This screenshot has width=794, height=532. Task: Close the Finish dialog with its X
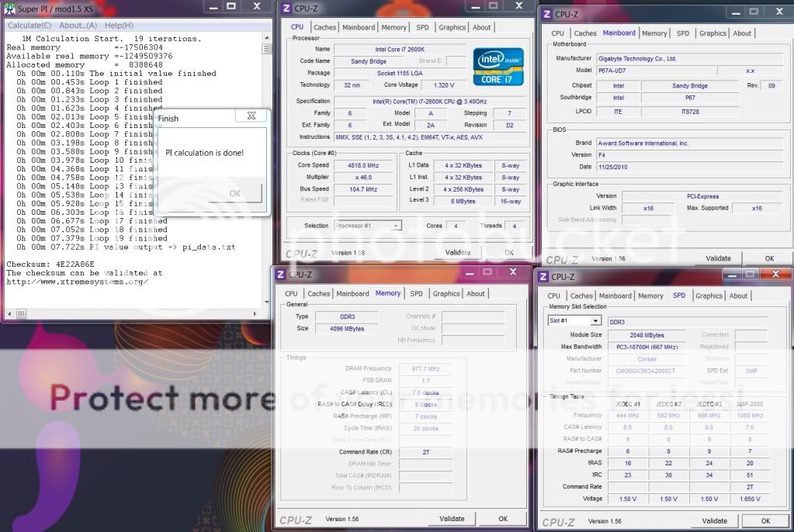coord(251,116)
